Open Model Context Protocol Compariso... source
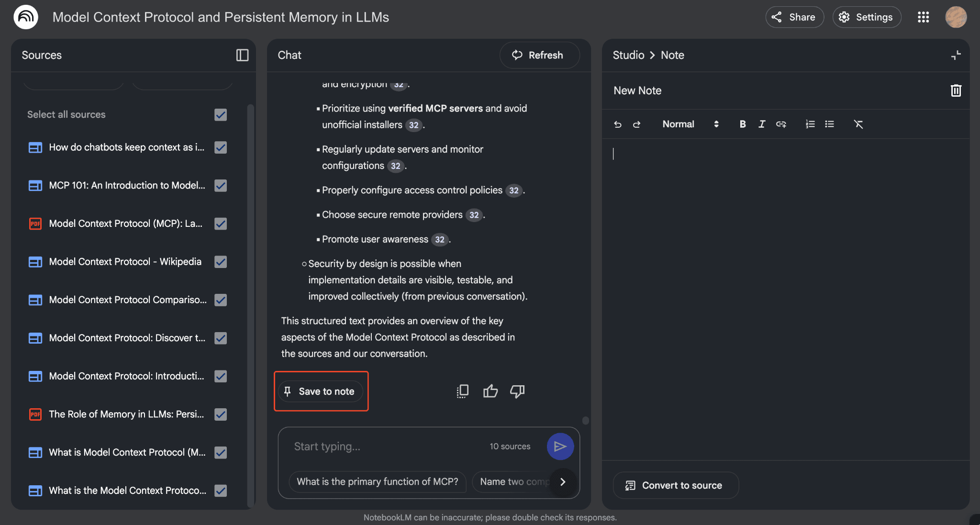Screen dimensions: 980x525 [128, 300]
